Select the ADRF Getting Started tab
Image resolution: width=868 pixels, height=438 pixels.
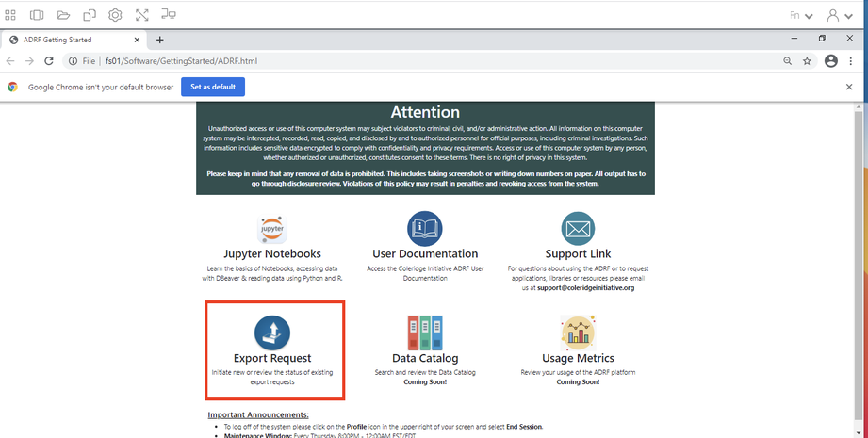click(x=75, y=40)
